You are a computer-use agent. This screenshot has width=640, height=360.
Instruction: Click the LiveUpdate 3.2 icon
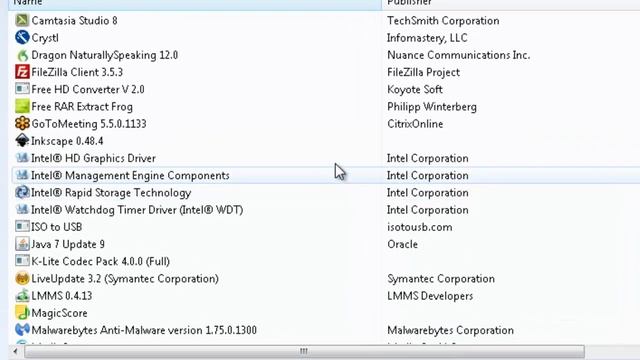(22, 278)
